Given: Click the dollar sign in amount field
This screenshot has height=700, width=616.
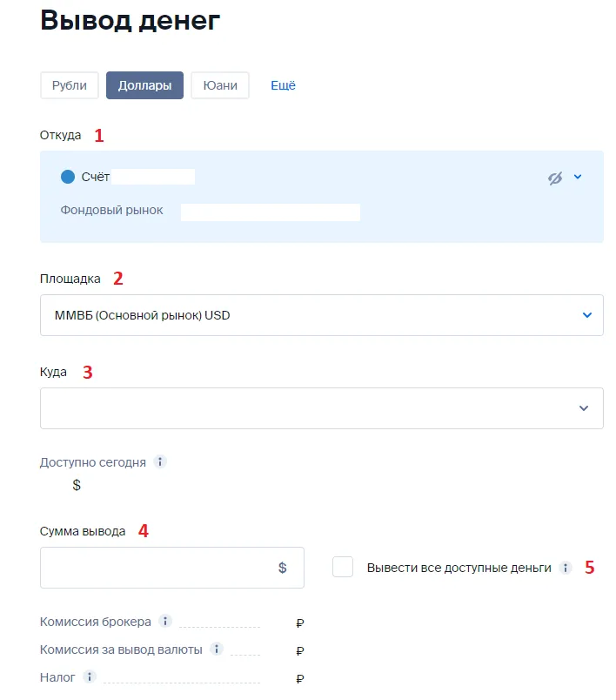Looking at the screenshot, I should coord(283,568).
